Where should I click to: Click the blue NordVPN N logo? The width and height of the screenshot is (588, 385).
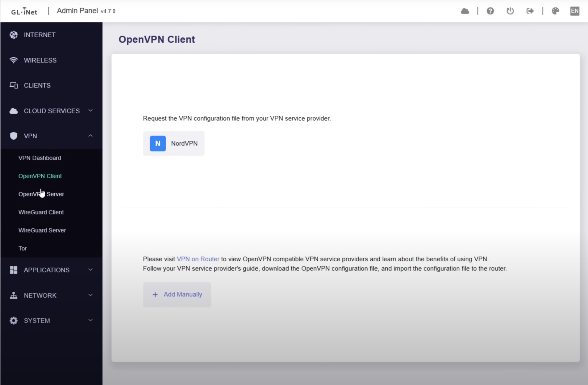[158, 143]
